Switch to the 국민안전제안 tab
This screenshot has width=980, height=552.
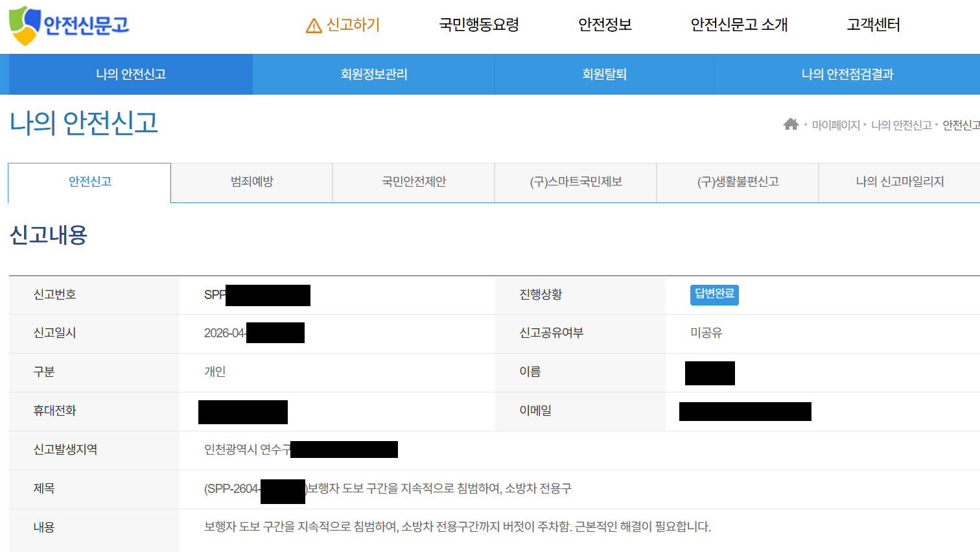[x=414, y=182]
